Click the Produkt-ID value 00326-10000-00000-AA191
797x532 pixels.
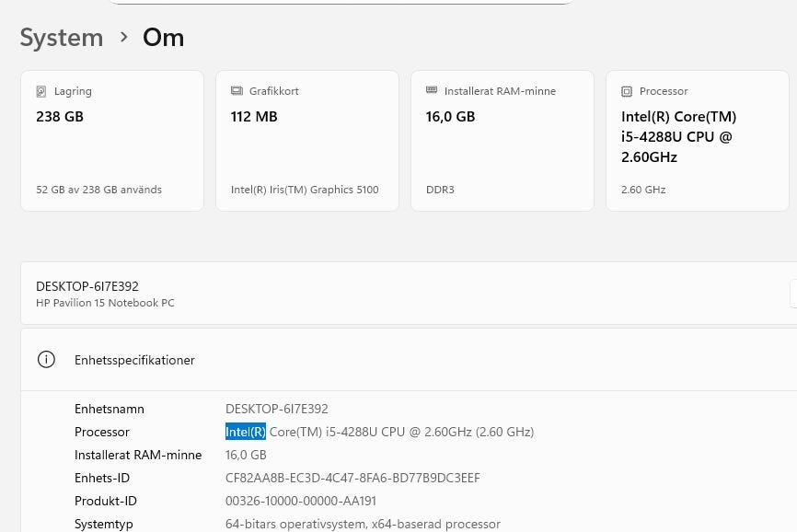pyautogui.click(x=300, y=501)
